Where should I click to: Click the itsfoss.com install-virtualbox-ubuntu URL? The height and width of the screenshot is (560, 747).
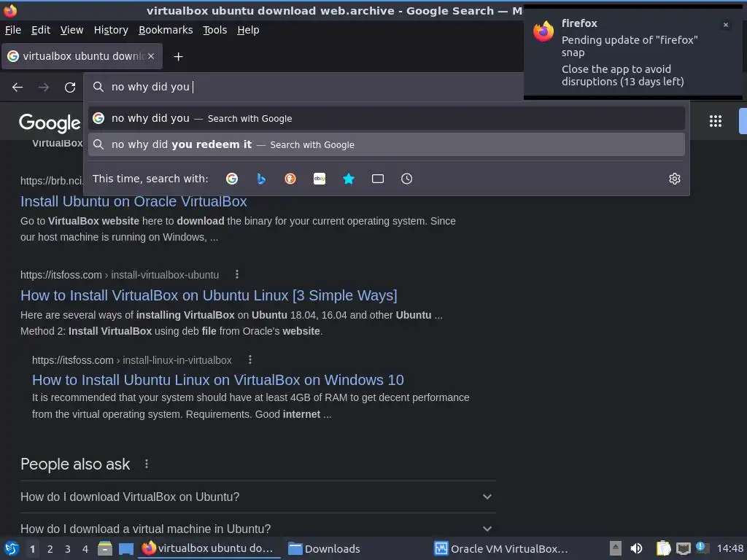pos(120,275)
